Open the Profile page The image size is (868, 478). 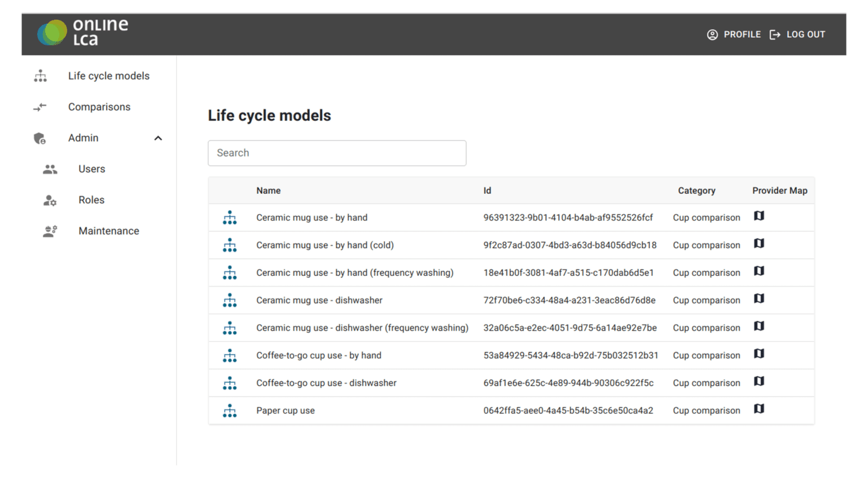(734, 34)
